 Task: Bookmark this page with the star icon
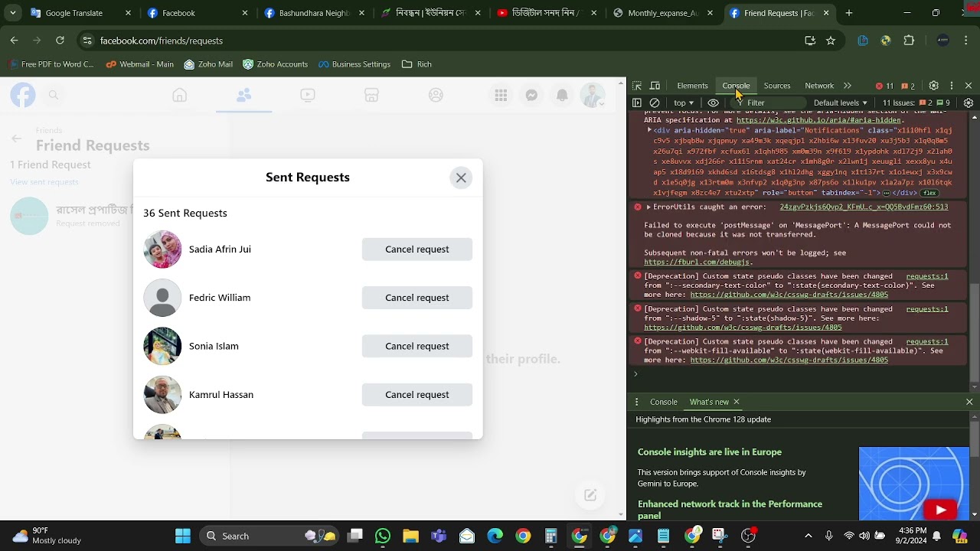point(831,41)
